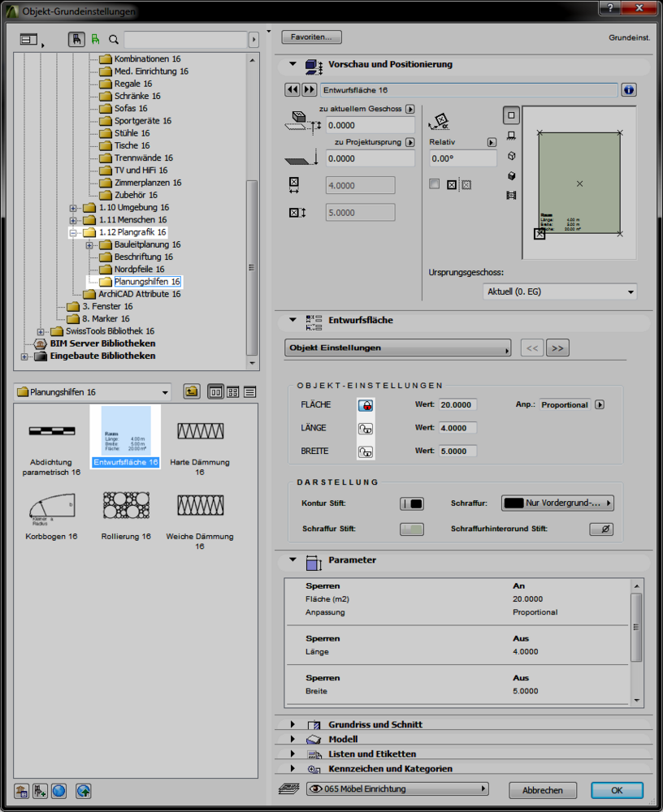
Task: Click the green chair favorites icon
Action: pyautogui.click(x=95, y=39)
